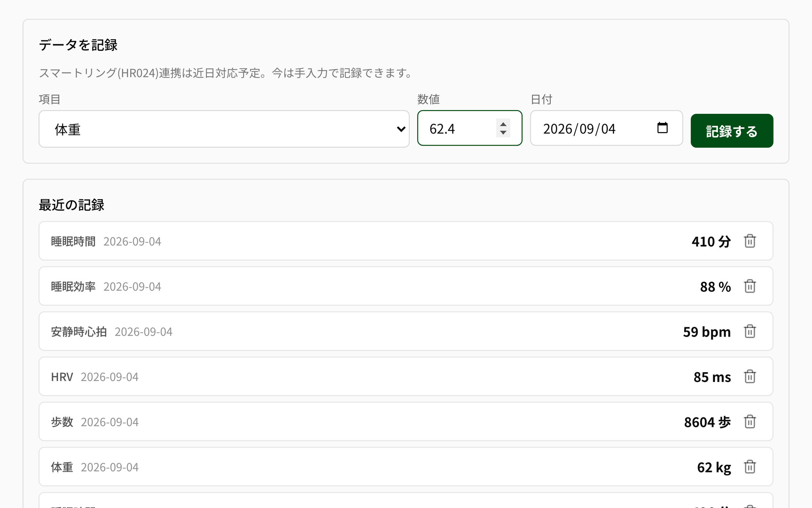Select the 体重 record label in list

click(x=62, y=467)
